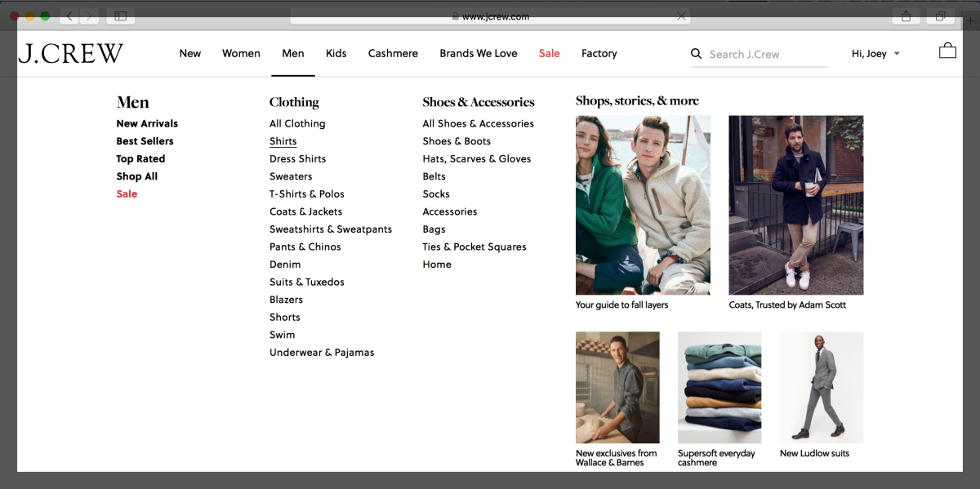Open the shopping bag icon
This screenshot has height=489, width=980.
point(947,51)
